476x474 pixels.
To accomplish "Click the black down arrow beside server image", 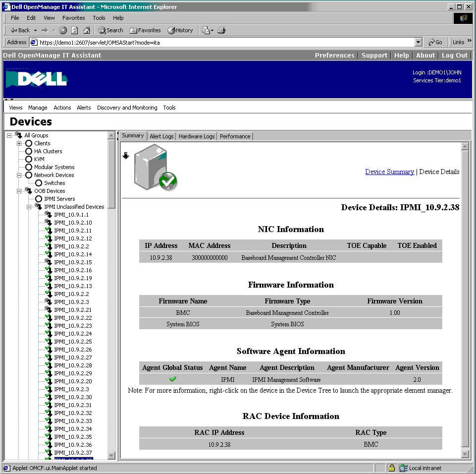I will tap(126, 156).
